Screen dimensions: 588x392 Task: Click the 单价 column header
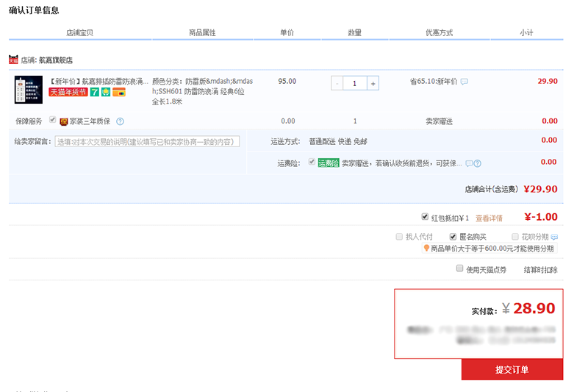287,32
